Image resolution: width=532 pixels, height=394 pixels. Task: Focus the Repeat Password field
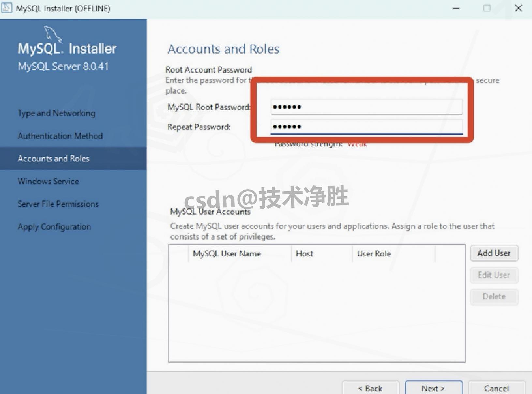(366, 127)
